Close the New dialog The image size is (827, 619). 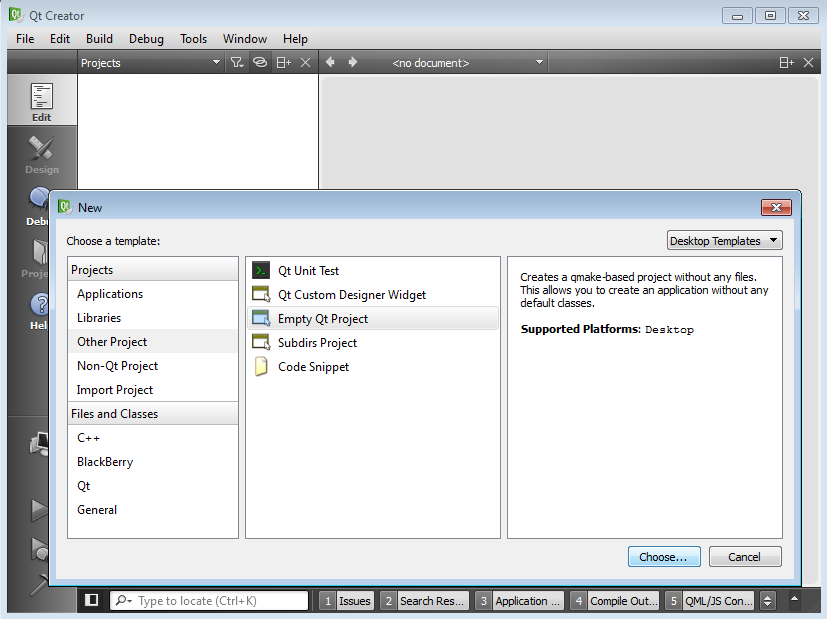(776, 207)
